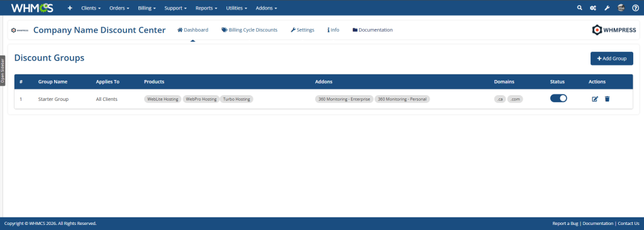
Task: Click the WHMCS logo
Action: point(32,8)
